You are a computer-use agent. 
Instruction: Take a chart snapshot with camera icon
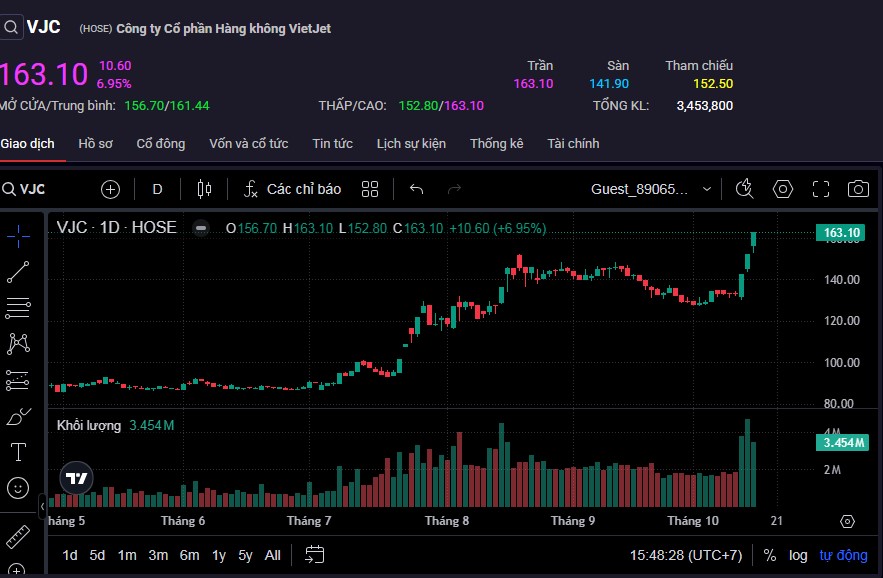click(x=858, y=189)
